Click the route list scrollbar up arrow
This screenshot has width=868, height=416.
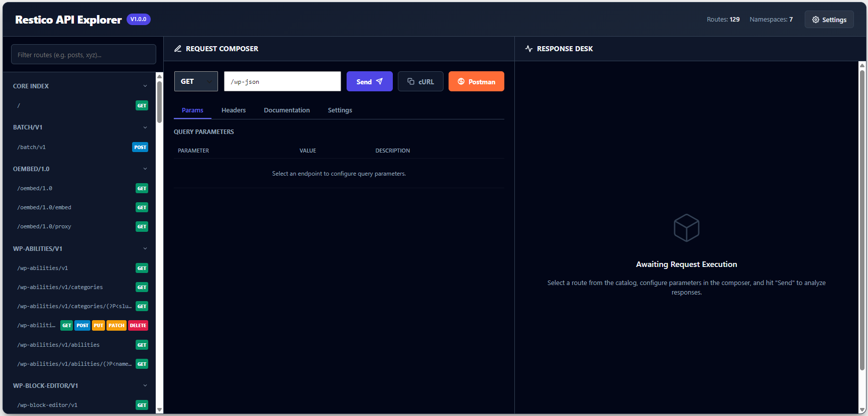[x=159, y=76]
